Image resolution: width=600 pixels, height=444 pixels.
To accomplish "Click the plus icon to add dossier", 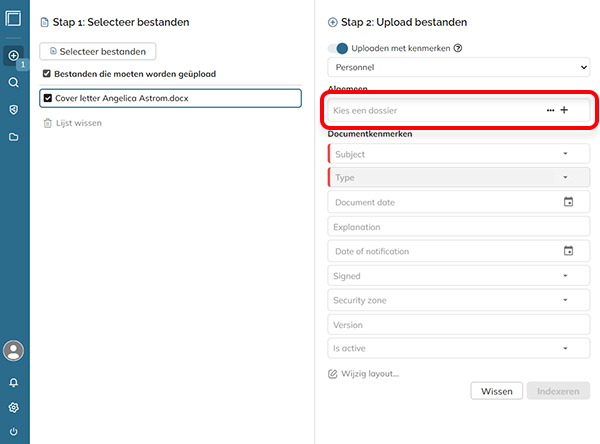I will point(564,110).
